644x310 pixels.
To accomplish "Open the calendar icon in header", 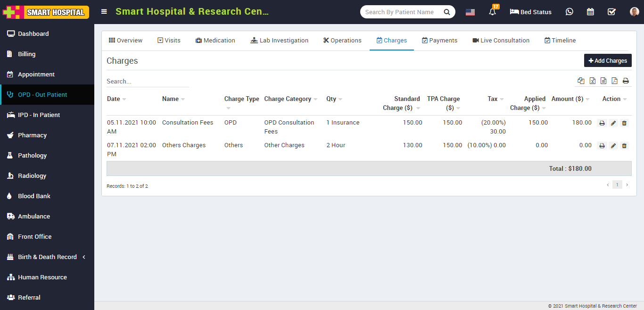I will (x=590, y=12).
